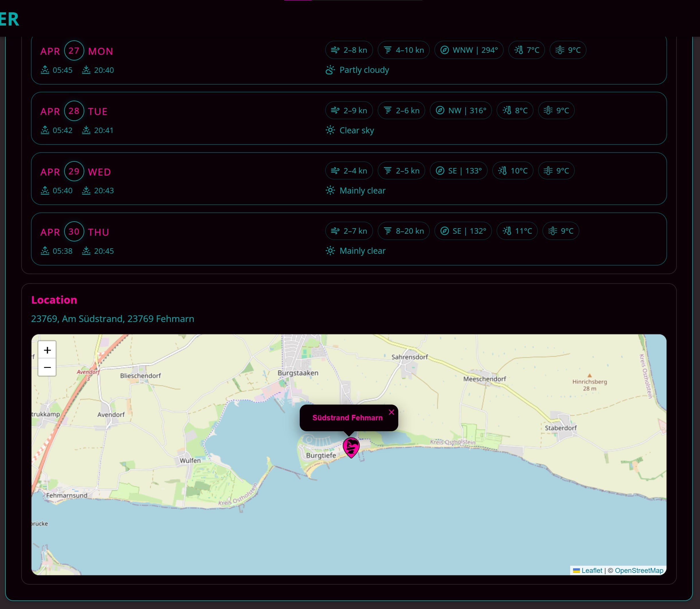Close the Südstrand Fehmarn popup

[391, 412]
